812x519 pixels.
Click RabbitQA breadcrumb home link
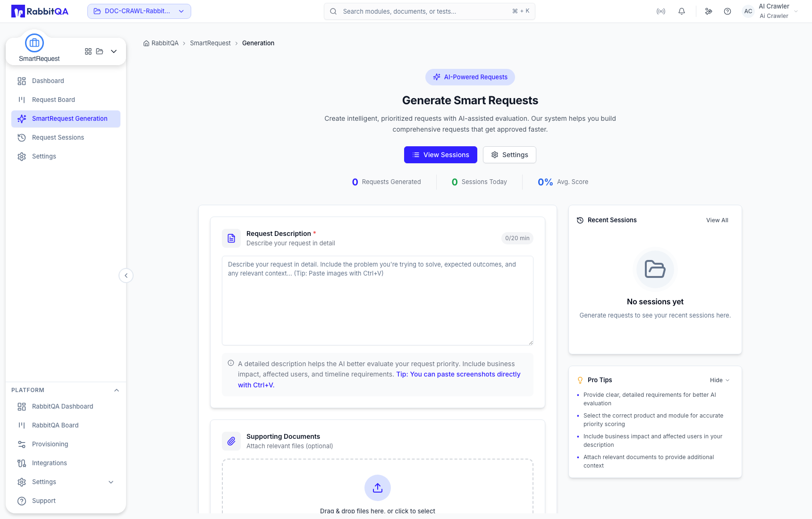click(161, 43)
